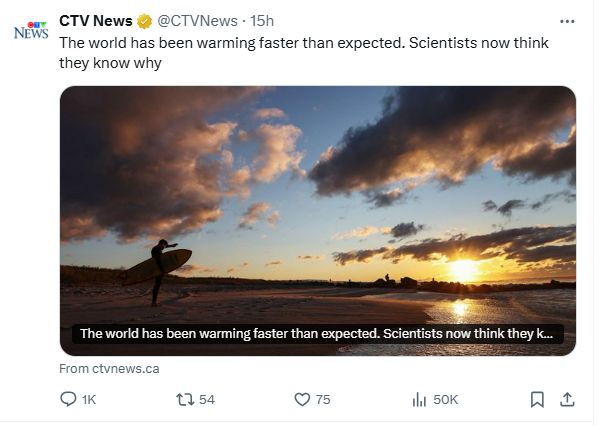Click the gold verified badge
Image resolution: width=615 pixels, height=426 pixels.
(x=144, y=21)
